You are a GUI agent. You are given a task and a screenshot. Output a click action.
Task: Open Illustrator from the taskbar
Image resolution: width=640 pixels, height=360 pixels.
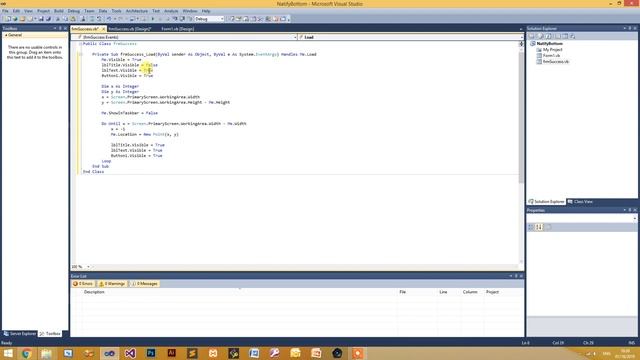click(171, 353)
